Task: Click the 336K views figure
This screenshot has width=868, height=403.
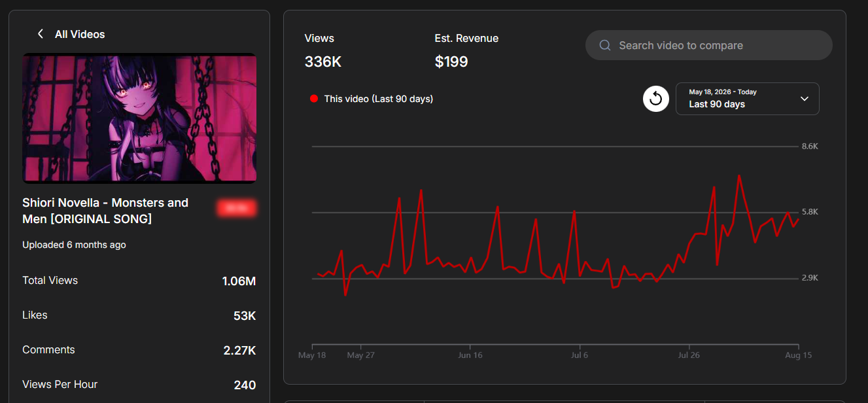Action: pos(323,62)
